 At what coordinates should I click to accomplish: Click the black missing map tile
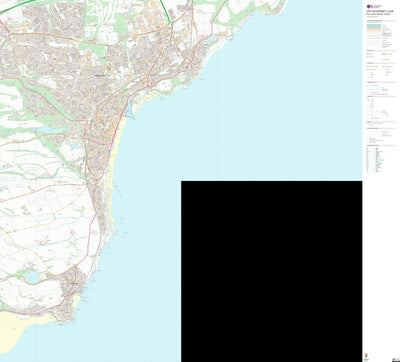click(x=271, y=271)
